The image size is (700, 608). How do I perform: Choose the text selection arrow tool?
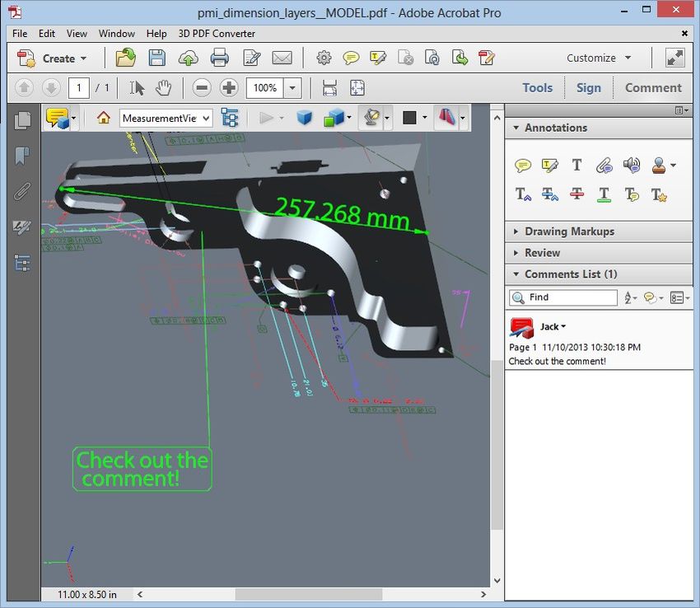coord(137,87)
